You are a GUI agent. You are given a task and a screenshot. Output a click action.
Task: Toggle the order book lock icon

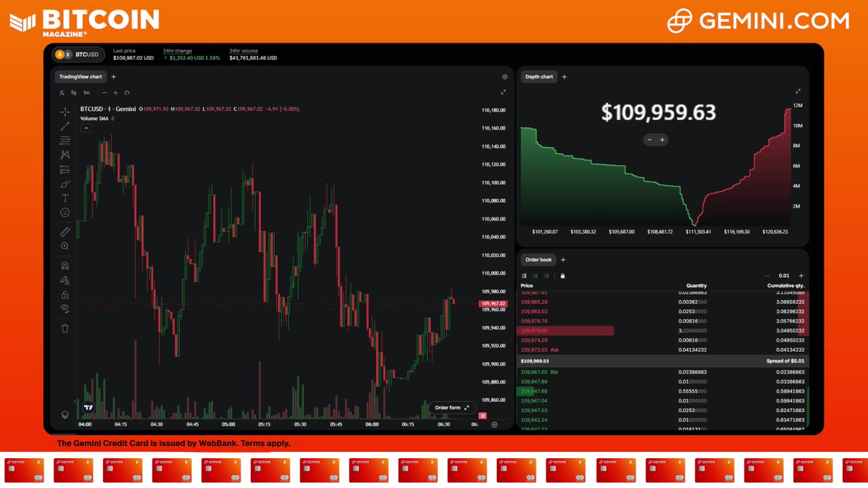(563, 276)
